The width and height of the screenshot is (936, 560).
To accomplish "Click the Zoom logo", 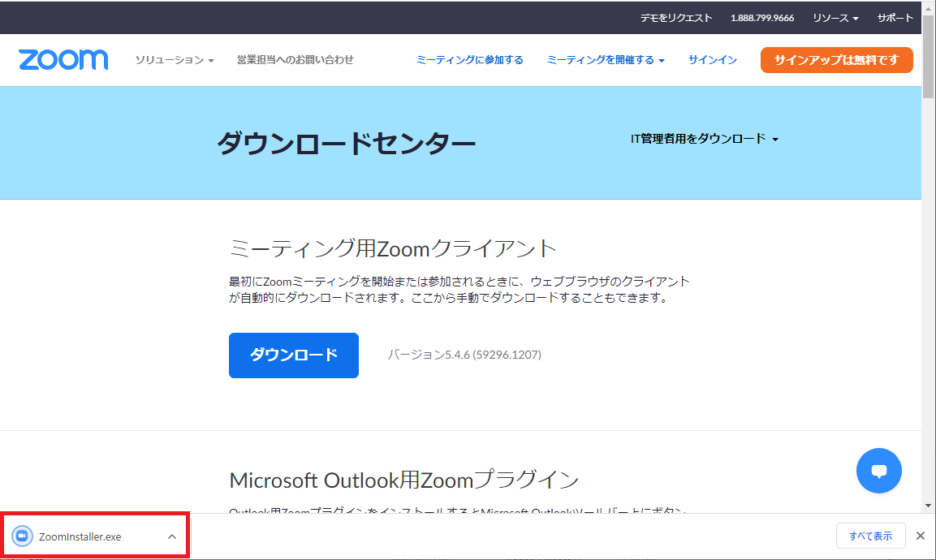I will coord(63,60).
